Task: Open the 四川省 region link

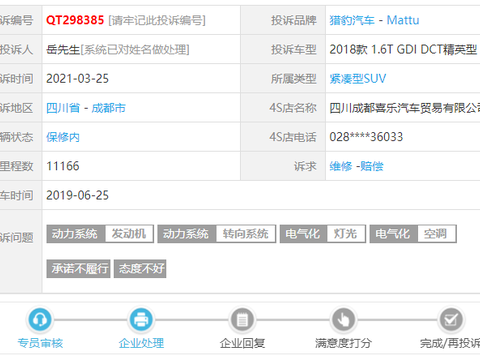Action: (63, 108)
